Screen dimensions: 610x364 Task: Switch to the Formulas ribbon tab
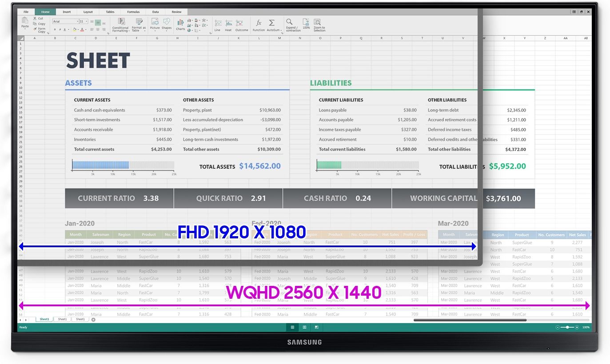click(133, 12)
